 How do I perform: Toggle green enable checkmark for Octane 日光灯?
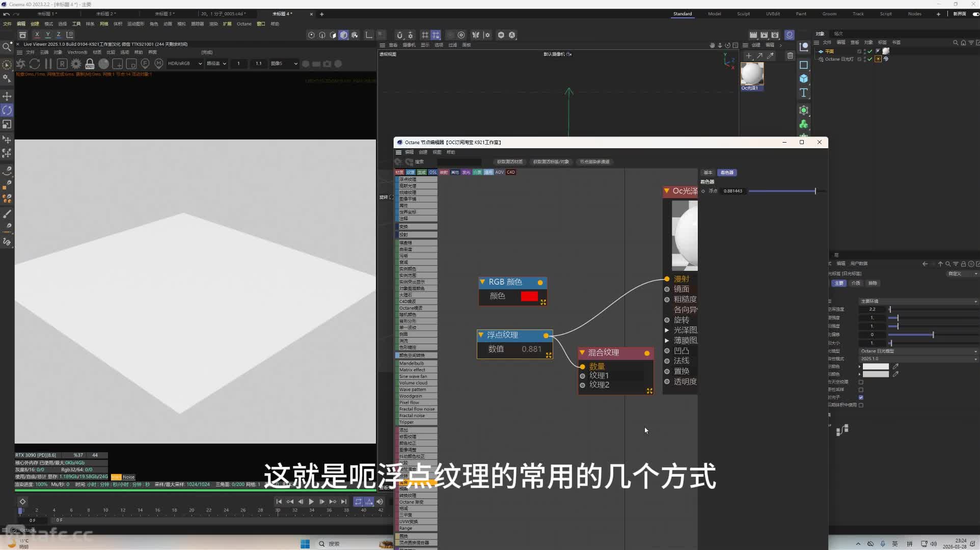[870, 59]
